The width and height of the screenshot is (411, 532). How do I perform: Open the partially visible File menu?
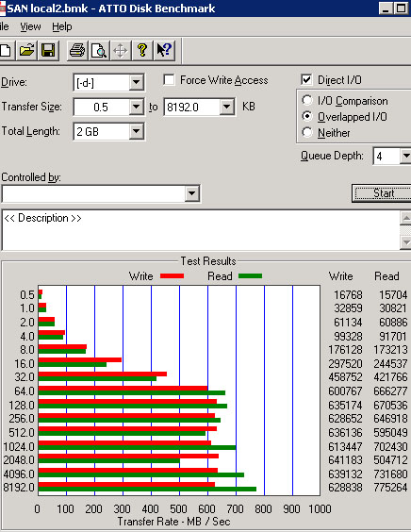pos(5,26)
